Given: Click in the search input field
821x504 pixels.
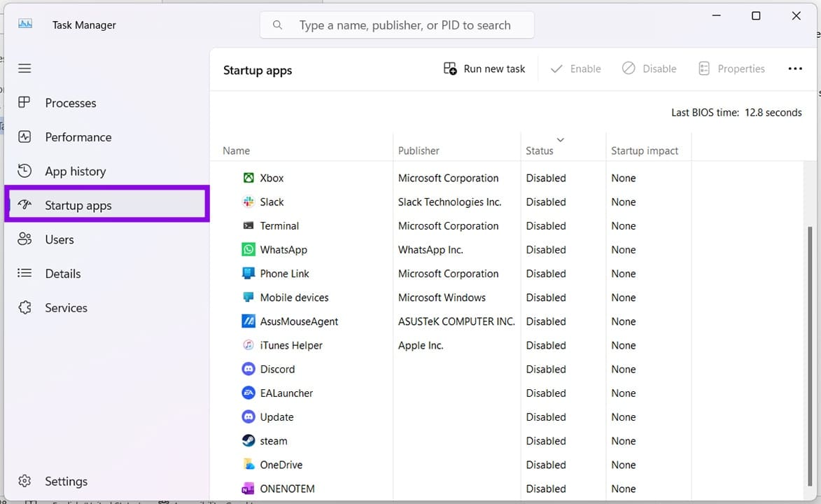Looking at the screenshot, I should point(397,24).
